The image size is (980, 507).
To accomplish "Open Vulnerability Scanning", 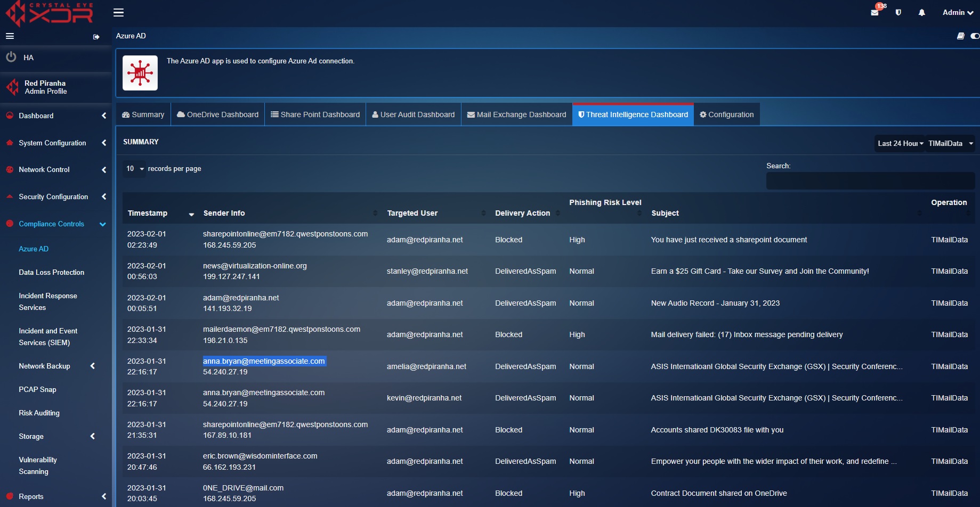I will point(38,465).
